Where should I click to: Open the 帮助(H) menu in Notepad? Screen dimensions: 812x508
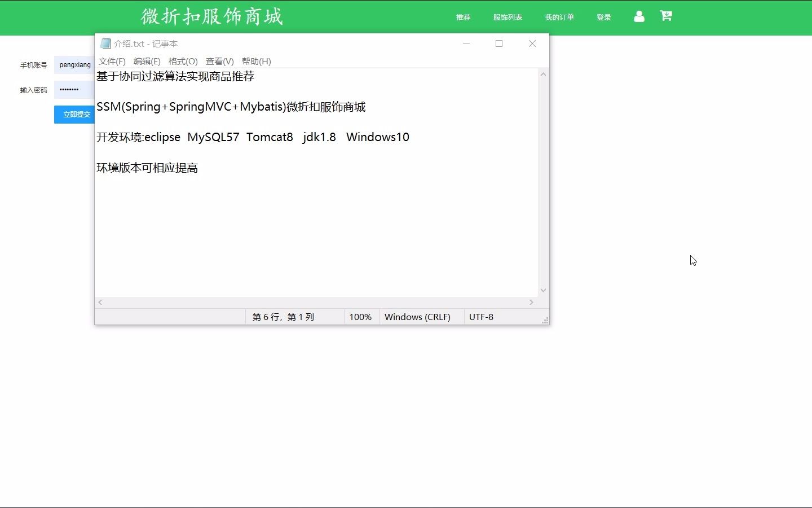257,61
